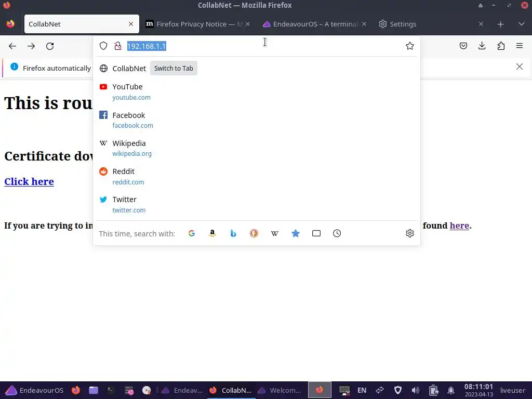Open the Firefox application menu
The width and height of the screenshot is (532, 399).
[520, 46]
